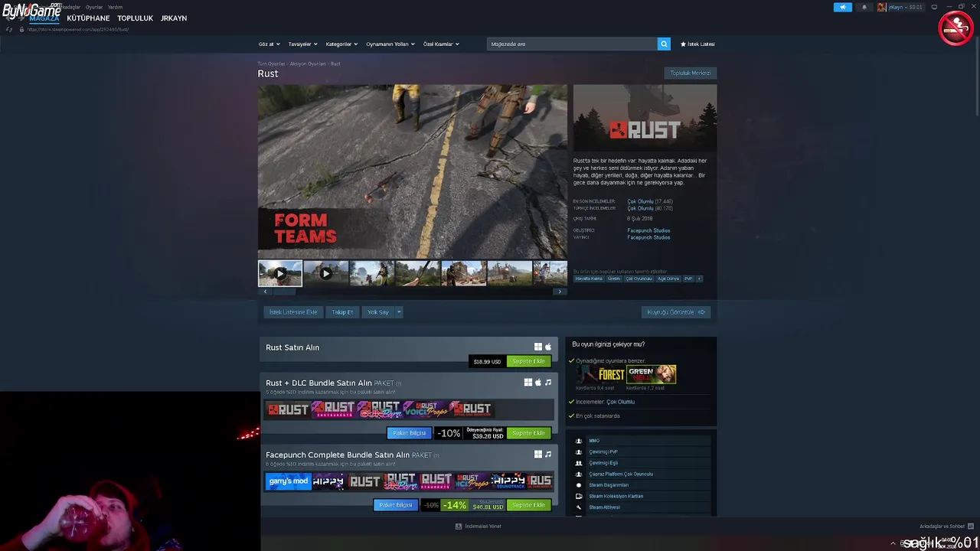Add Rust $18.99 to cart

pos(528,361)
